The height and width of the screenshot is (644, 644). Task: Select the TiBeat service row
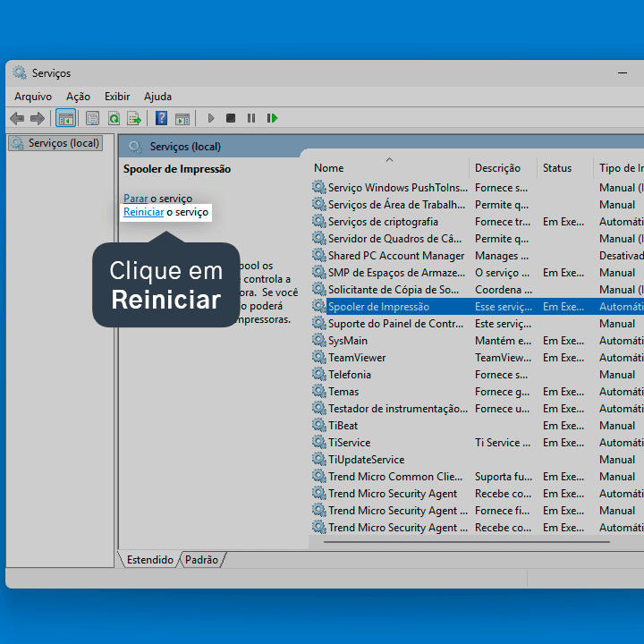[478, 426]
